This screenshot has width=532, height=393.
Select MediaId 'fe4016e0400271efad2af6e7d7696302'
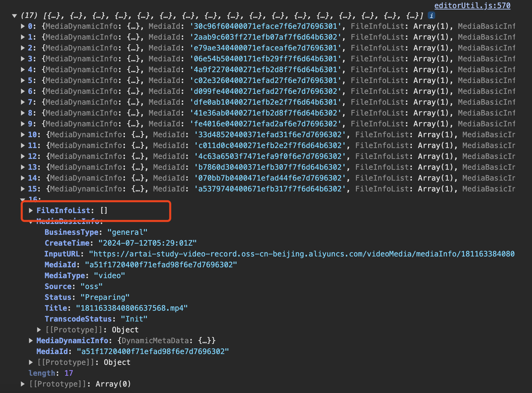(x=265, y=124)
